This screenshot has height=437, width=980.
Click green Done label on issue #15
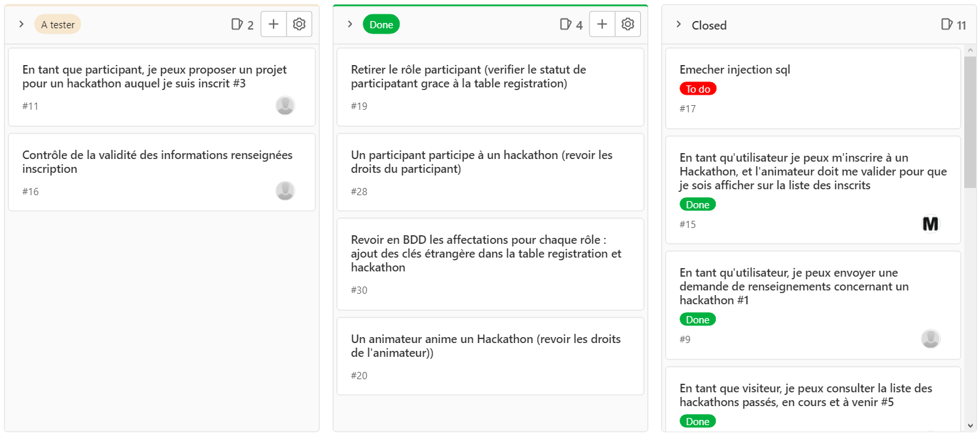pyautogui.click(x=697, y=204)
